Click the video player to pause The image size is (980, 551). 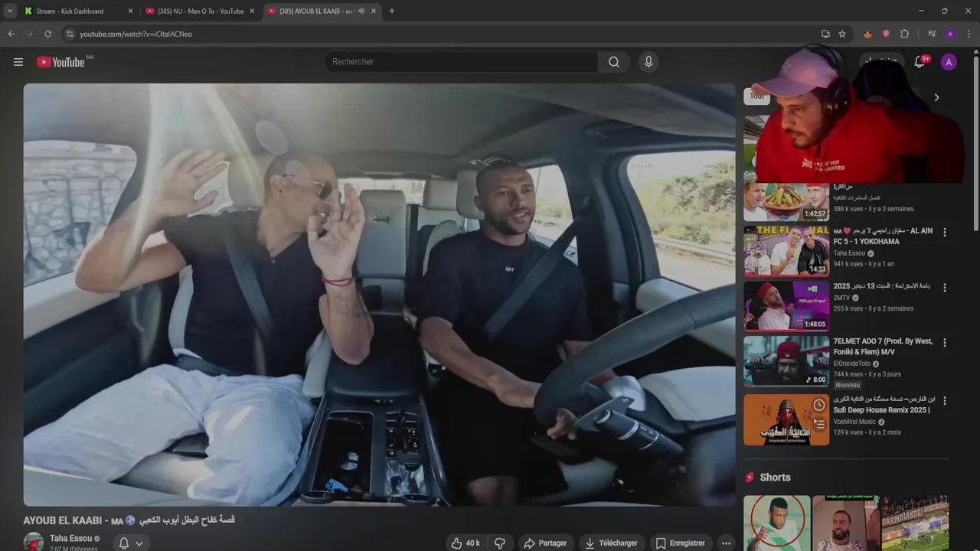pyautogui.click(x=379, y=295)
